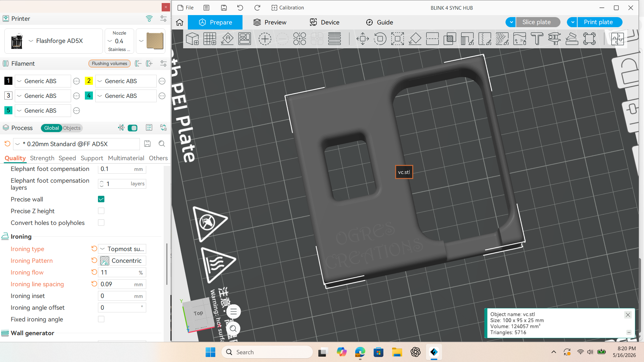Open the bed plate type dropdown
The image size is (644, 362).
[x=151, y=41]
